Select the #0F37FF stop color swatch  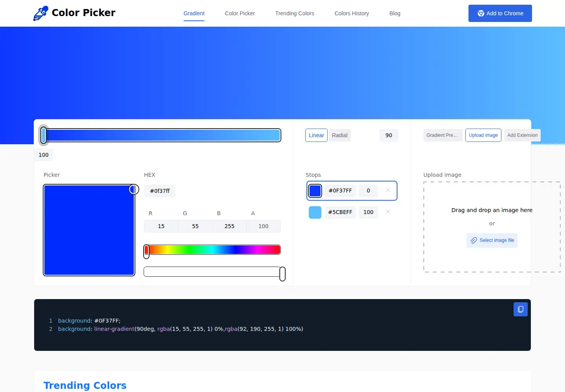click(315, 191)
